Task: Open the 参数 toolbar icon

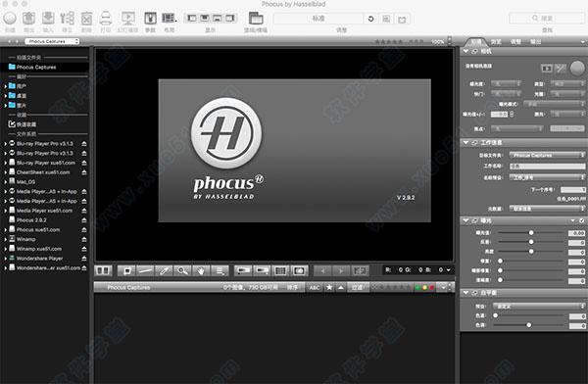Action: click(x=150, y=18)
